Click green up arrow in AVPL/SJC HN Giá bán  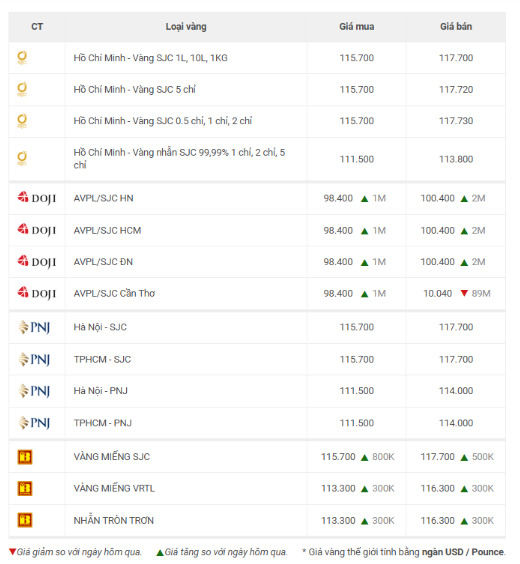pos(464,199)
